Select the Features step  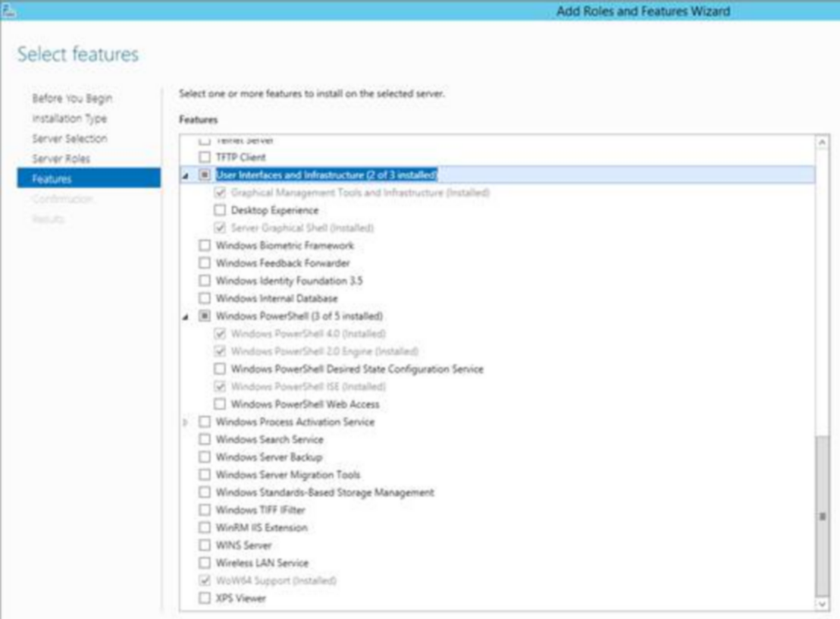[89, 178]
